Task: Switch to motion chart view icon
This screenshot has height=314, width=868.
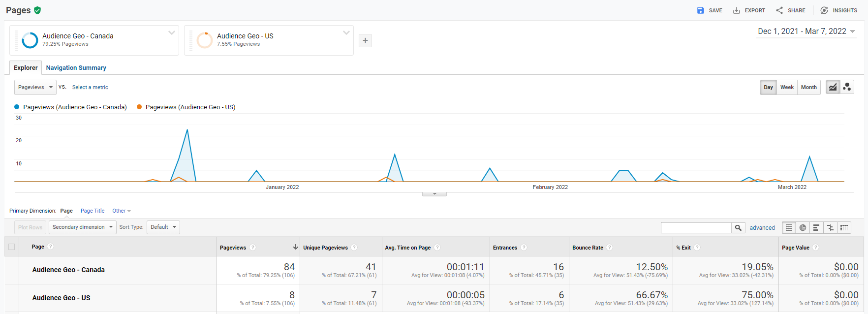Action: pos(847,87)
